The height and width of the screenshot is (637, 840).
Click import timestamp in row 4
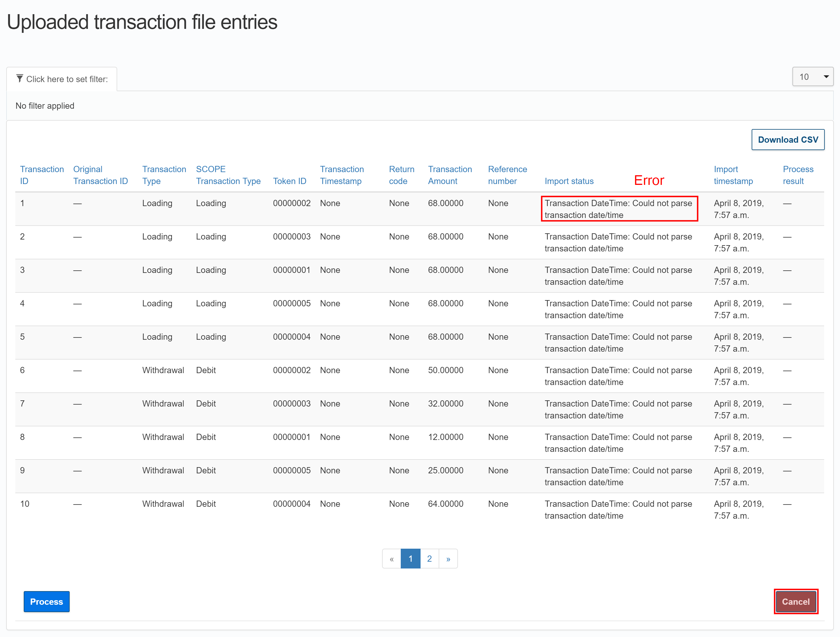pos(739,309)
